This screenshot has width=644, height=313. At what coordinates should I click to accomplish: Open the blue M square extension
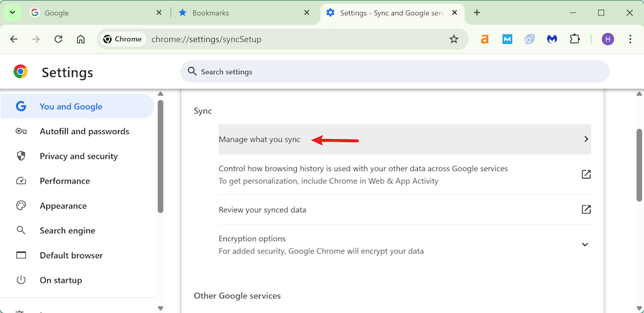(507, 39)
